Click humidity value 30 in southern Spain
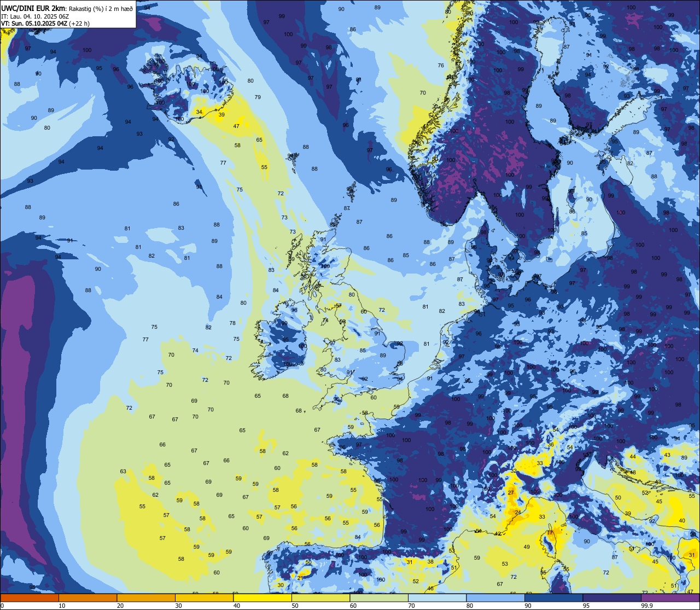Screen dimensions: 700x610 coord(281,585)
